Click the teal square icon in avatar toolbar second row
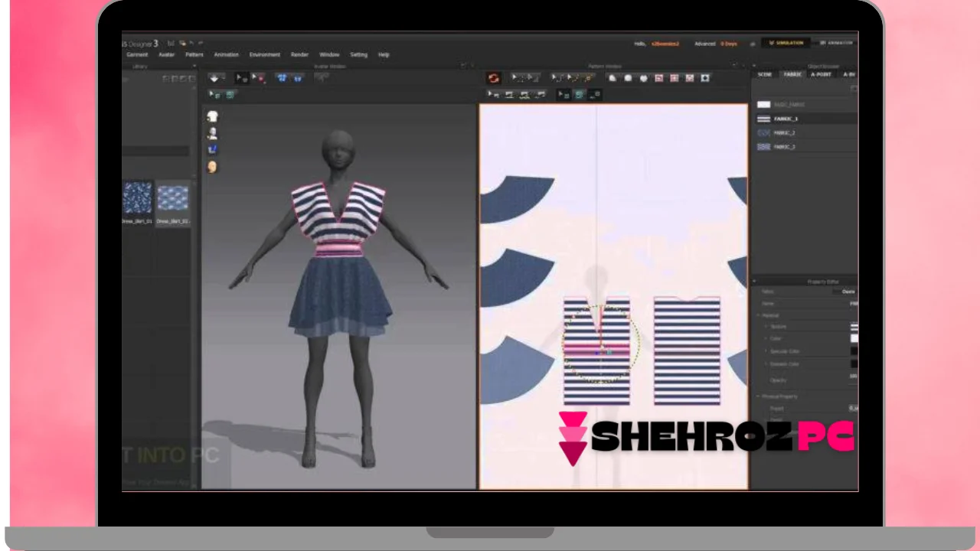This screenshot has width=980, height=551. tap(230, 95)
